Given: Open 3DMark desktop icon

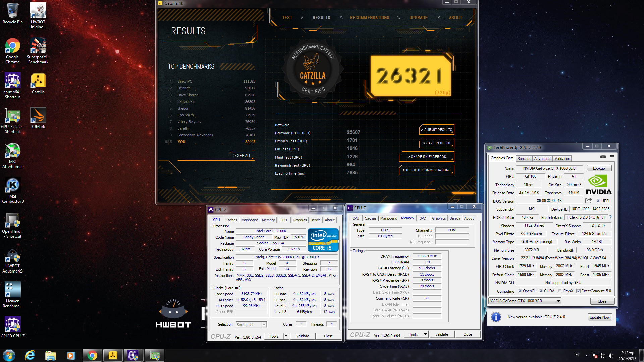Looking at the screenshot, I should 38,118.
